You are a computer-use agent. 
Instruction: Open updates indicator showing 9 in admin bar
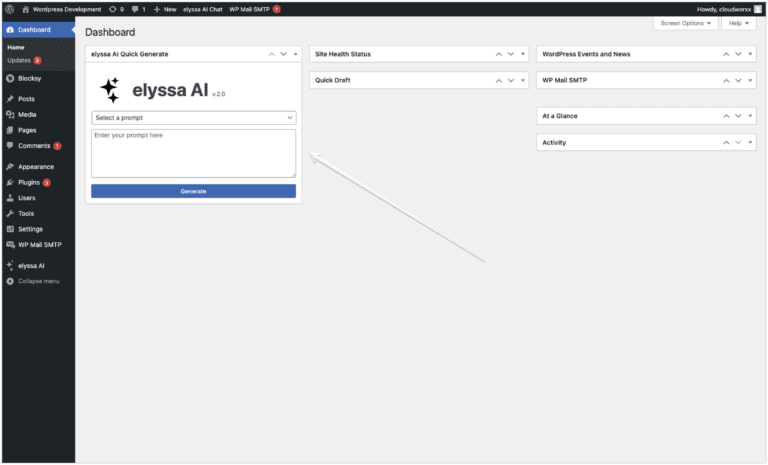[x=117, y=9]
